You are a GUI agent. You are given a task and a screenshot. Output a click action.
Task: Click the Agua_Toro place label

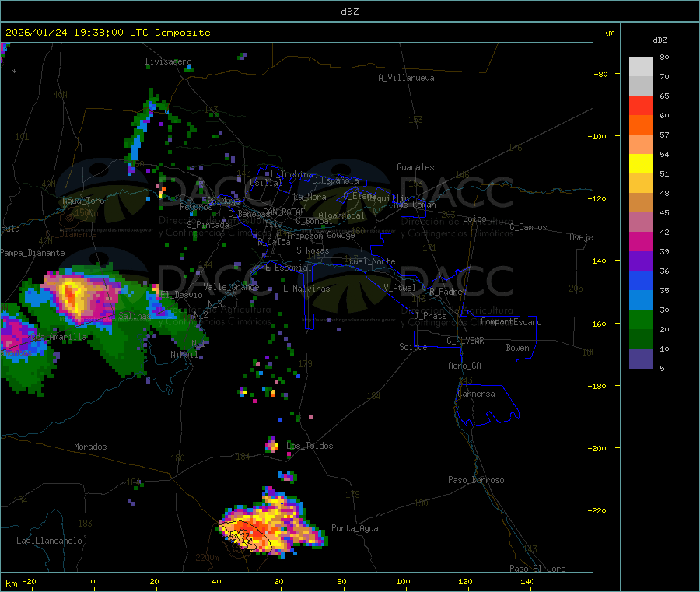[x=83, y=201]
